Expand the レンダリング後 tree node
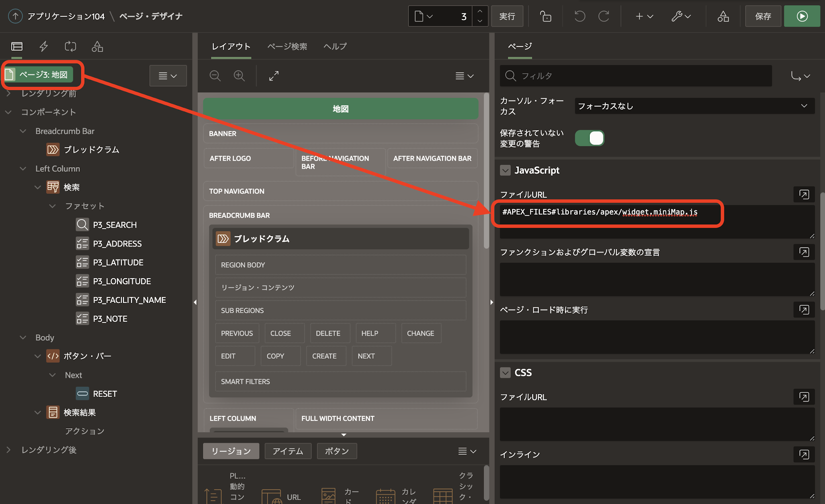Screen dimensions: 825x504 pos(8,450)
